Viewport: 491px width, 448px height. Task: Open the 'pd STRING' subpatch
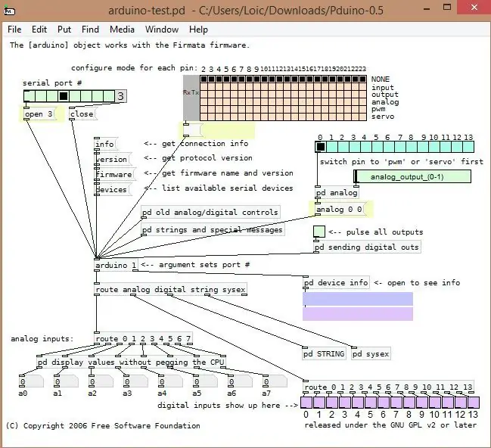click(324, 353)
